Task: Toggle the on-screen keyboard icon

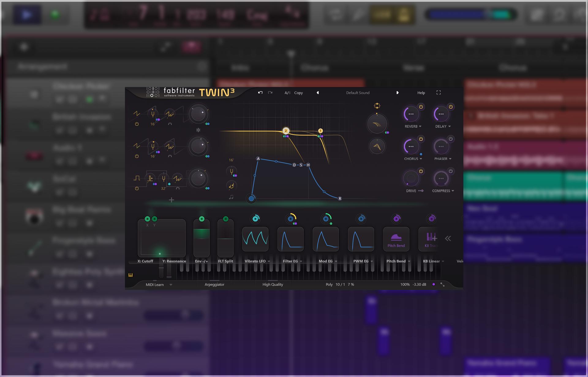Action: [130, 275]
